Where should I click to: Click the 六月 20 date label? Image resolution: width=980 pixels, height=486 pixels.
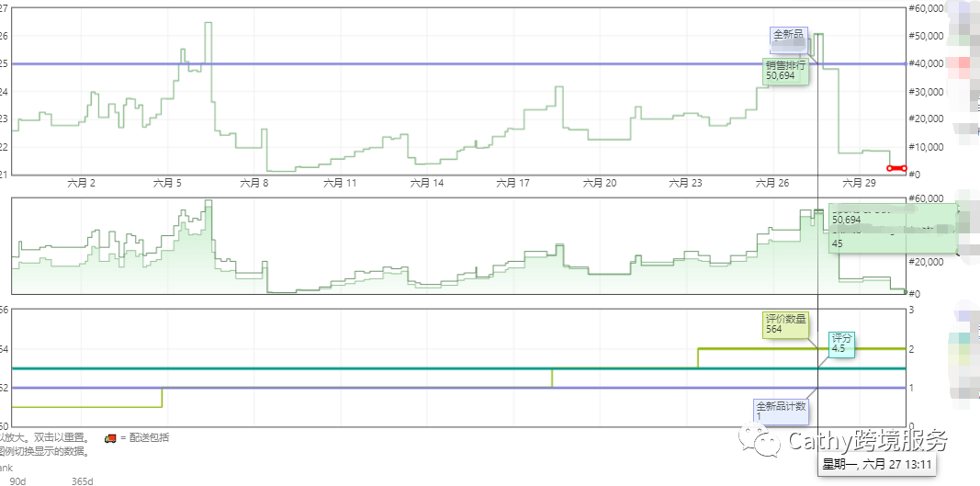tap(600, 183)
